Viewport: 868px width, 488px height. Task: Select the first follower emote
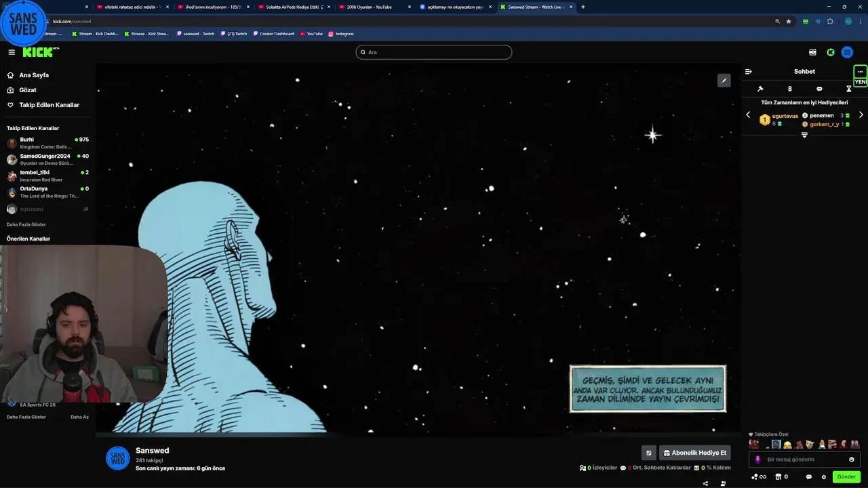pyautogui.click(x=754, y=445)
